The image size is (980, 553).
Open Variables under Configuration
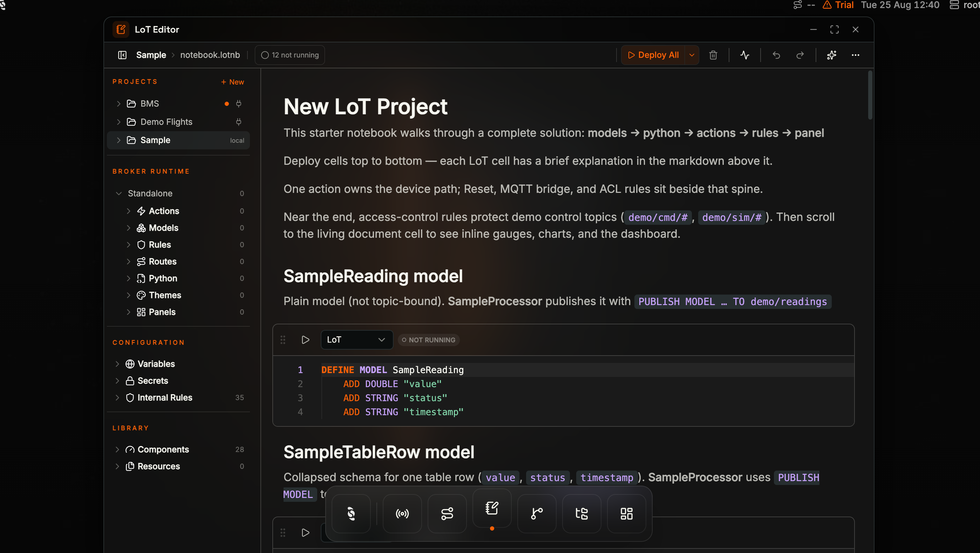156,364
